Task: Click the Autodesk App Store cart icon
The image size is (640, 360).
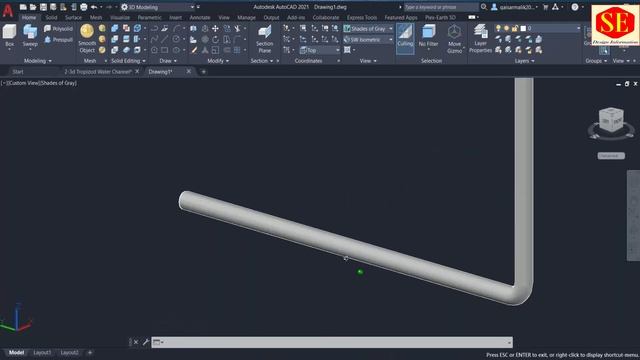Action: coord(545,7)
